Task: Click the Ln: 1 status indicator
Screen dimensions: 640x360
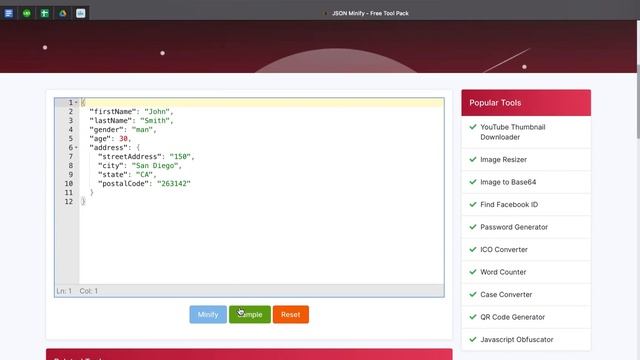Action: [64, 291]
